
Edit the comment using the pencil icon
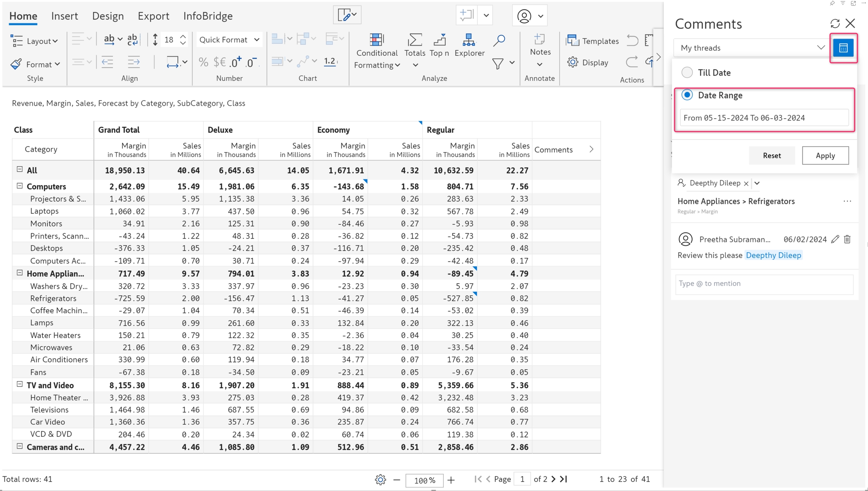(x=835, y=239)
